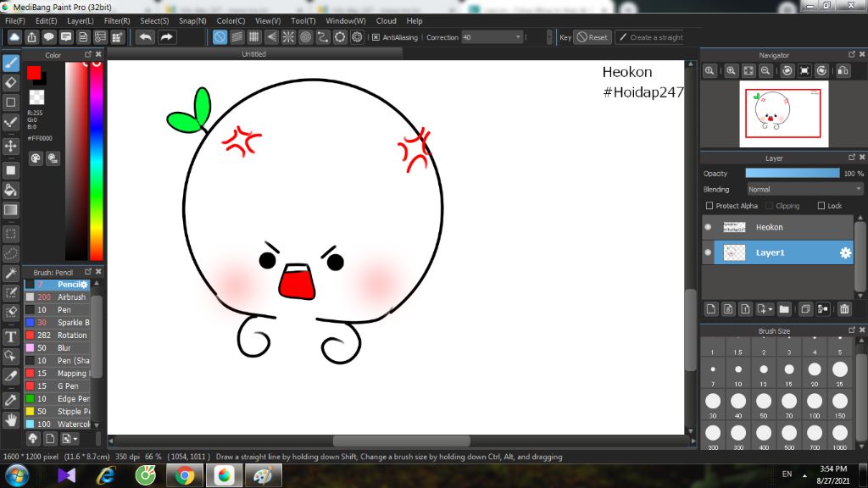Open the Layer menu
The image size is (868, 488).
click(81, 21)
